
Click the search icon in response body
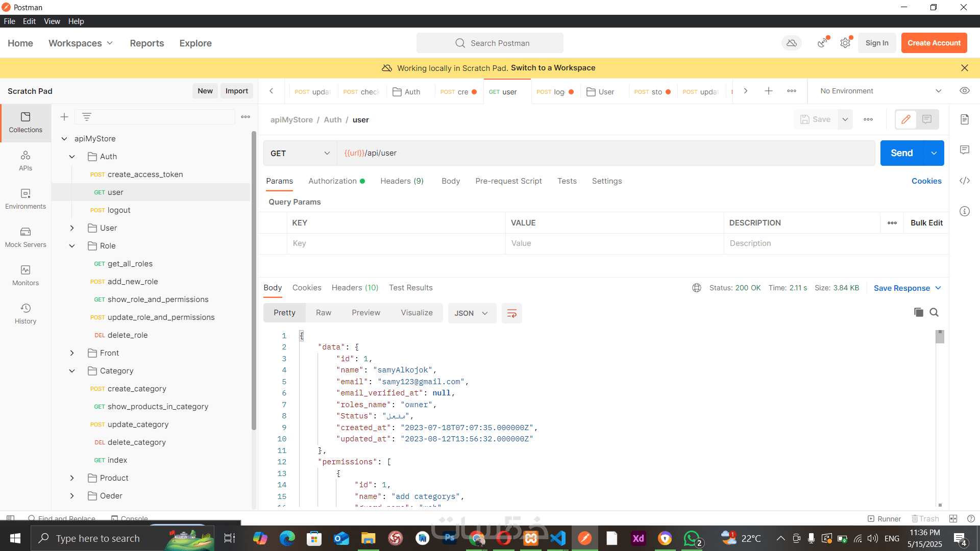click(x=934, y=312)
